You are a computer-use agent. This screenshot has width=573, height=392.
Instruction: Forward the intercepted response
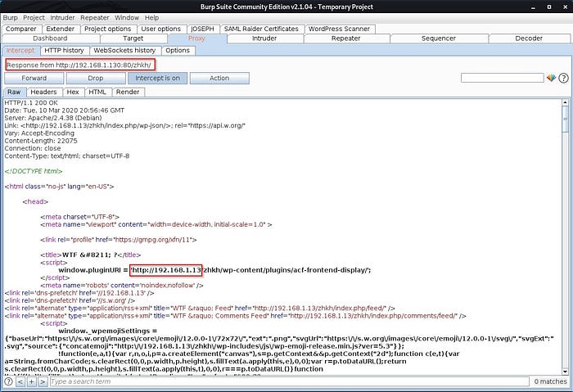pos(34,78)
